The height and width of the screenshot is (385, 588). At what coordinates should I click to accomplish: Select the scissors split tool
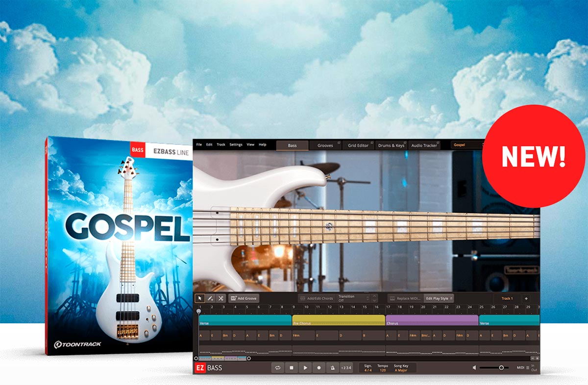click(220, 298)
